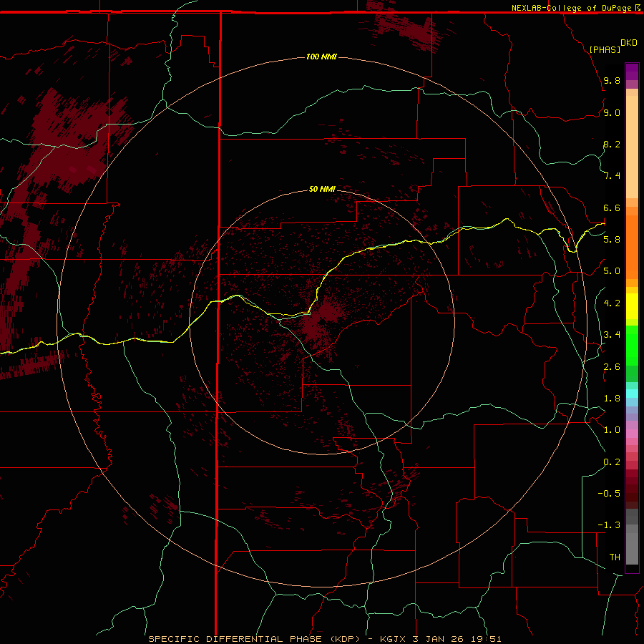Click the -0.5 scale value
The width and height of the screenshot is (644, 644).
(609, 493)
